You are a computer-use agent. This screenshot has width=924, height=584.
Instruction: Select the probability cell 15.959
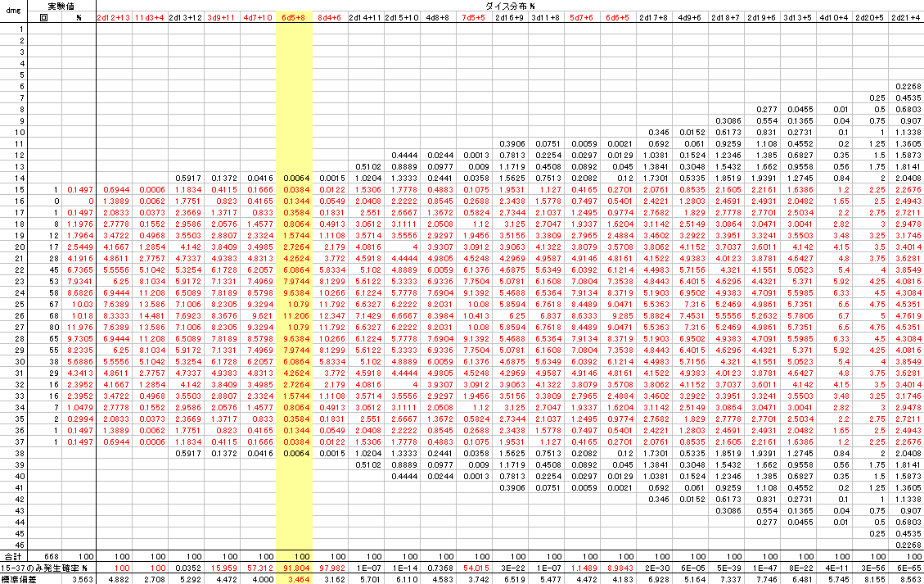222,568
